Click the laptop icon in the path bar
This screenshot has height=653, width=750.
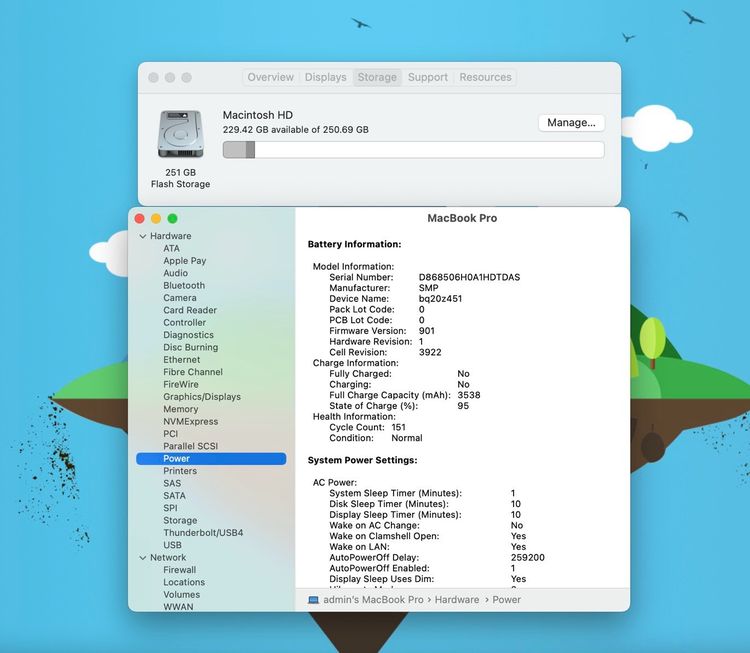[x=313, y=600]
